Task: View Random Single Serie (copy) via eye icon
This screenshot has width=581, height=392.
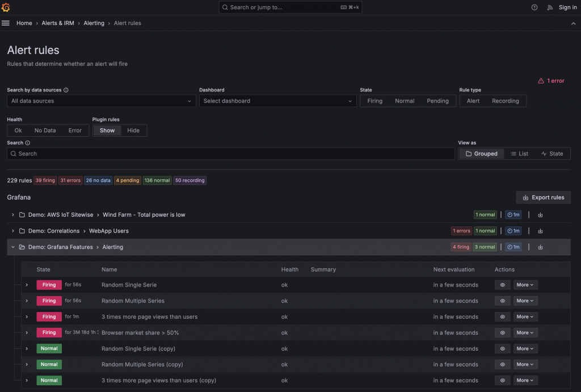Action: click(503, 349)
